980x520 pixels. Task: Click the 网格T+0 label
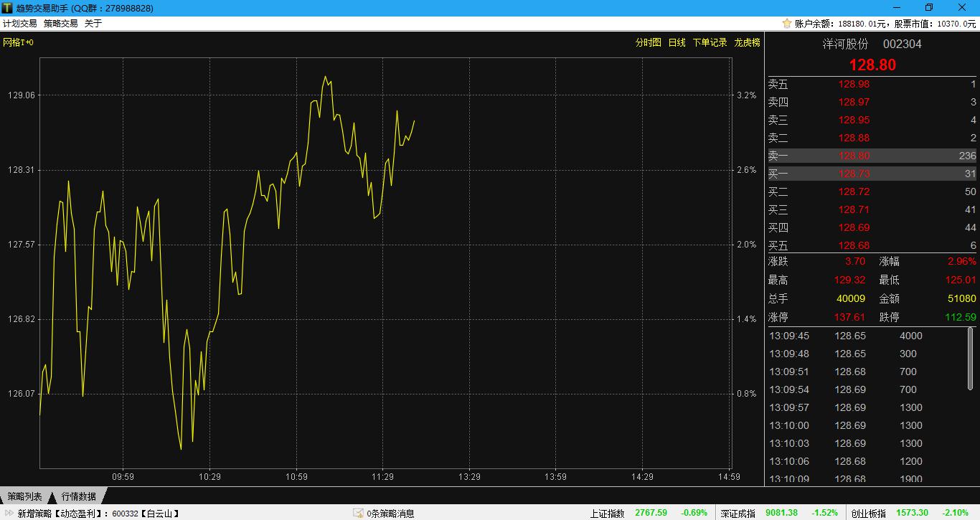[19, 43]
